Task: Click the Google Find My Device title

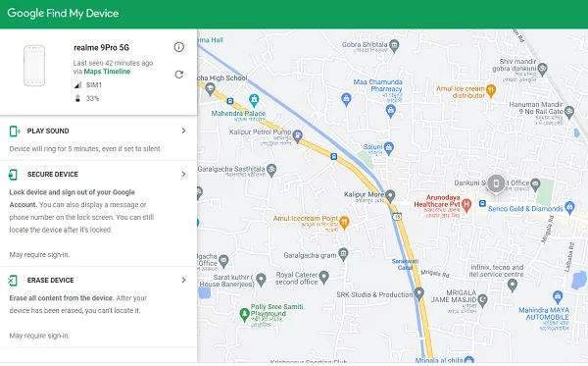Action: point(63,13)
